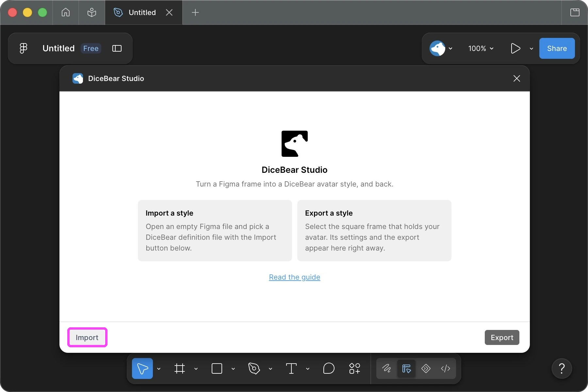
Task: Open the Actions and resources icon
Action: (355, 368)
